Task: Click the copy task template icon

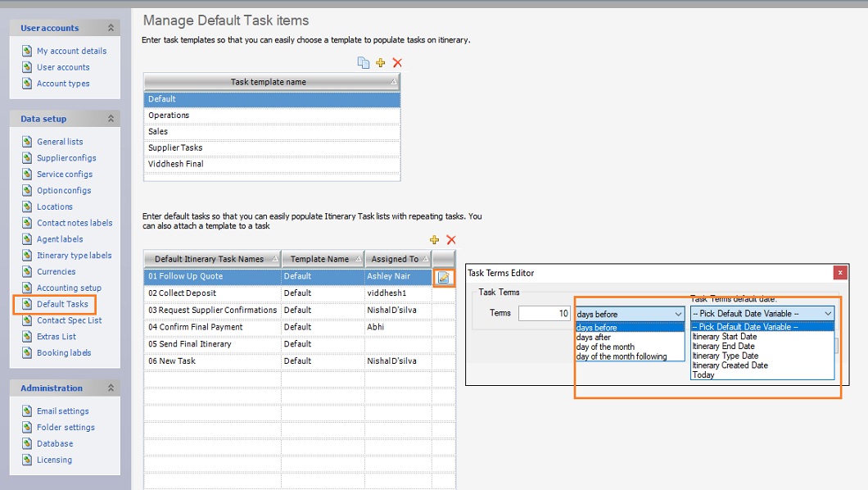Action: tap(364, 63)
